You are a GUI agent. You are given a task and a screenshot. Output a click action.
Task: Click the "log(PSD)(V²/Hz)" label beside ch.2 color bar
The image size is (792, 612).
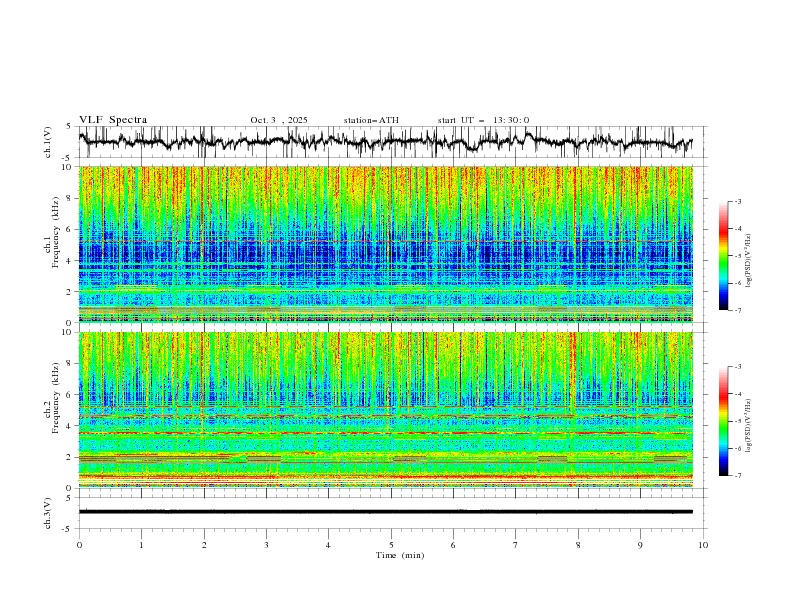tap(749, 426)
